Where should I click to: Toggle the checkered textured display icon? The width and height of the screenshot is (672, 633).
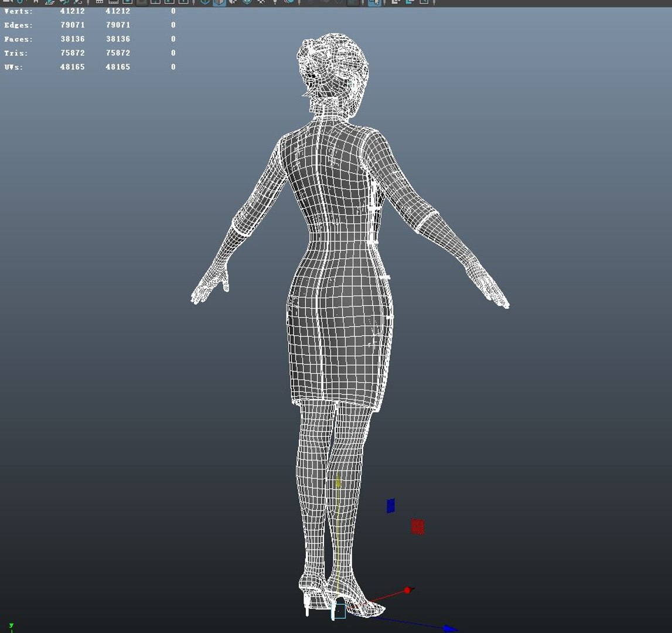pos(261,2)
